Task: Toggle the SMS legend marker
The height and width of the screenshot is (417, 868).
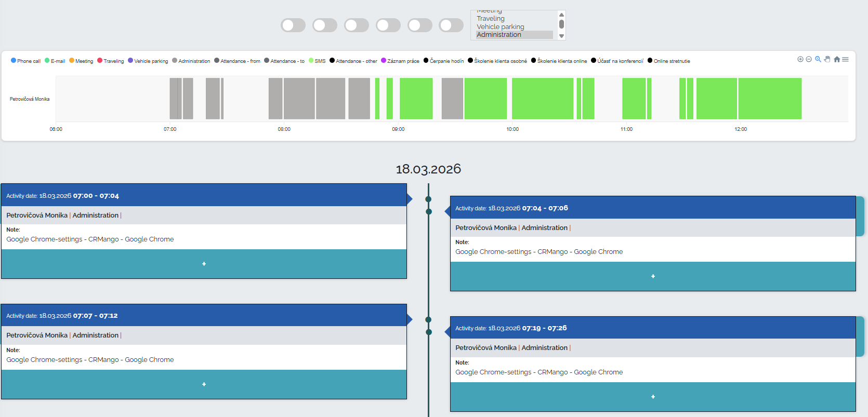Action: click(x=311, y=61)
